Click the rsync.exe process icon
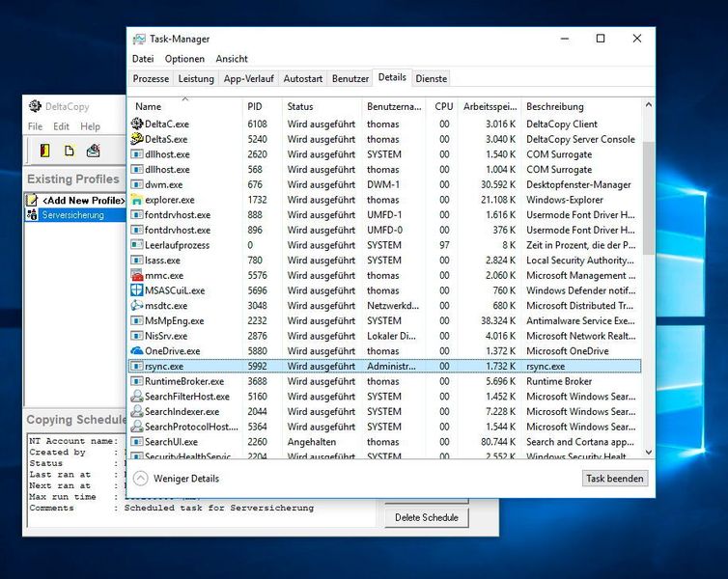 (137, 366)
